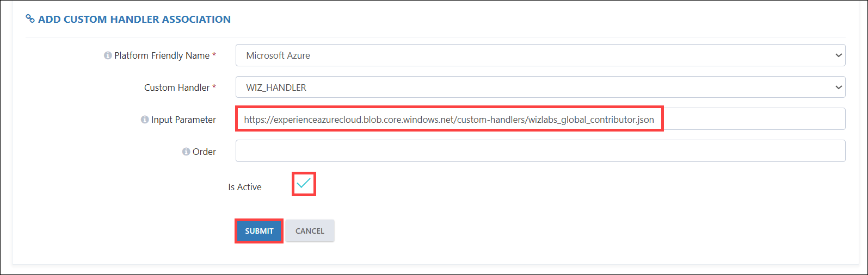Viewport: 868px width, 275px height.
Task: Click into the Input Parameter URL field
Action: tap(540, 119)
